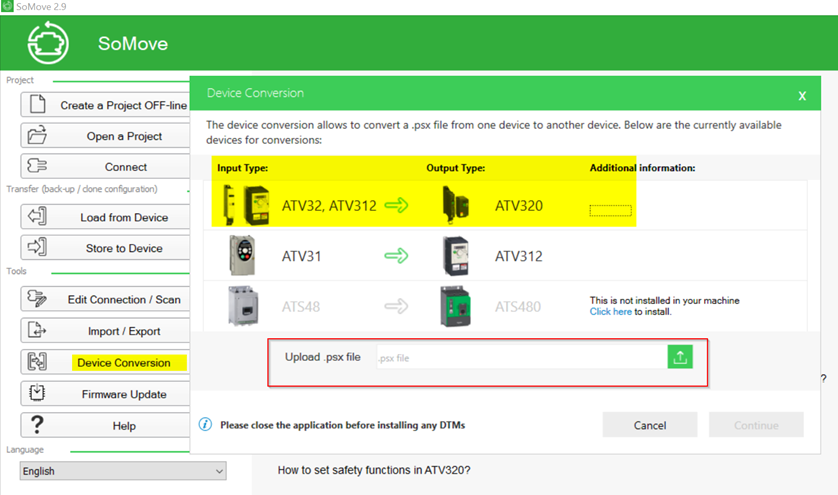838x495 pixels.
Task: Click the Load from Device button
Action: 105,217
